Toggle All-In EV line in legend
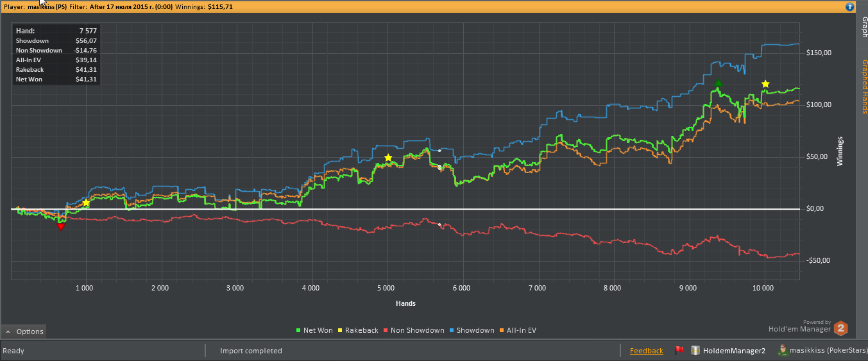868x361 pixels. coord(518,331)
